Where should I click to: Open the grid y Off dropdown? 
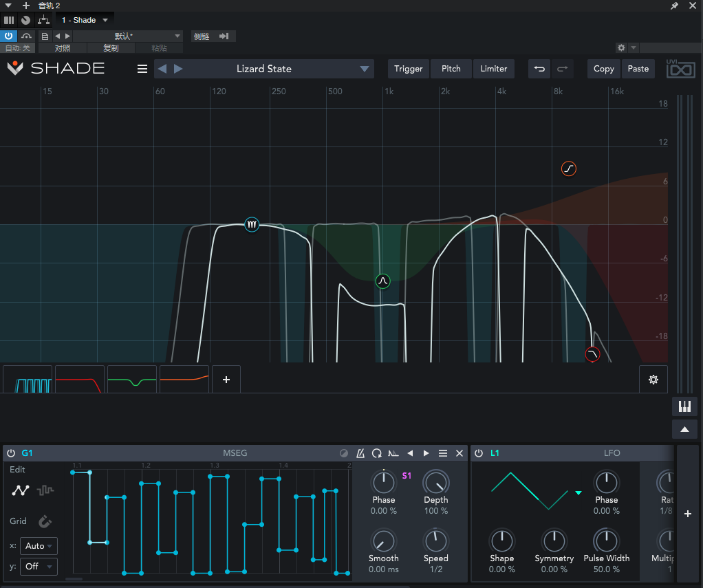39,567
